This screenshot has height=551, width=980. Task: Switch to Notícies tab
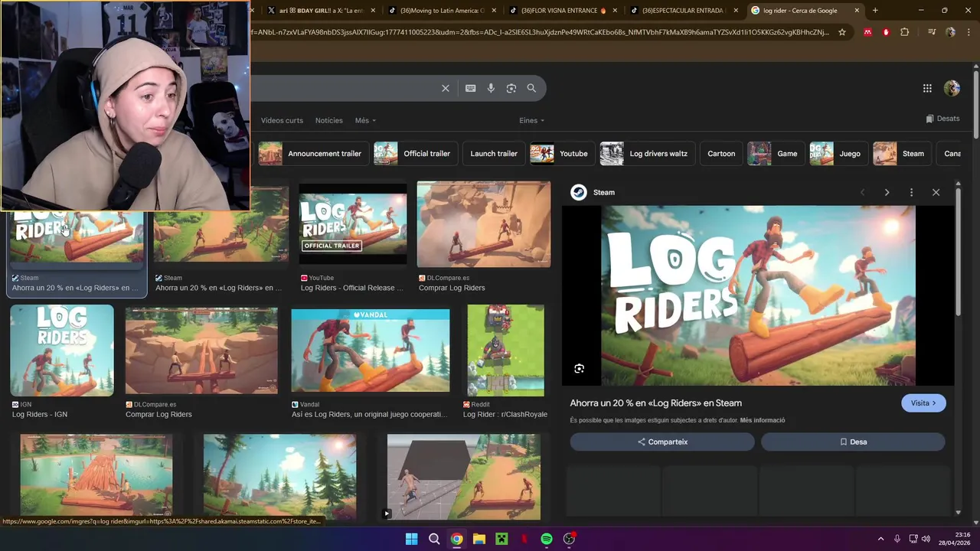329,120
